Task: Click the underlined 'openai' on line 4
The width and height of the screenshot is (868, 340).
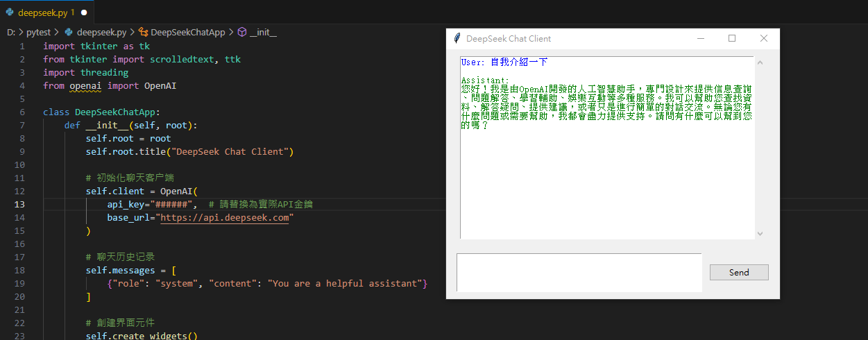Action: [x=85, y=85]
